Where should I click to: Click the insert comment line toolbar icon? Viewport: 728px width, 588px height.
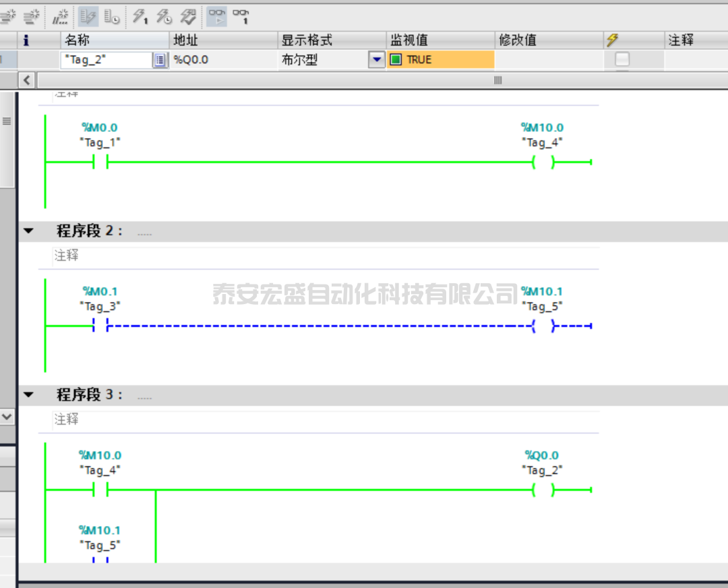pyautogui.click(x=61, y=16)
